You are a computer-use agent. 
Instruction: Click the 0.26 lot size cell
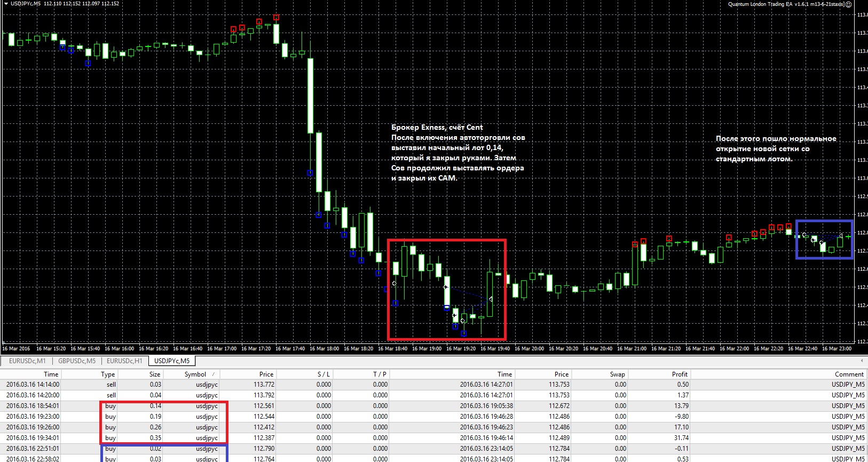click(155, 427)
